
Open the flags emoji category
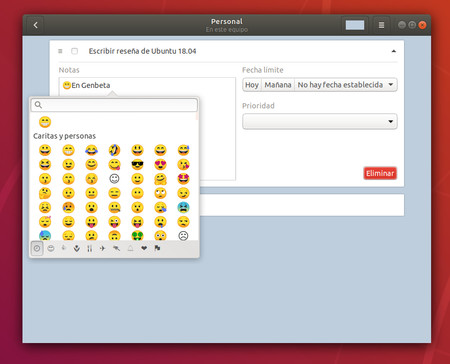tap(157, 248)
